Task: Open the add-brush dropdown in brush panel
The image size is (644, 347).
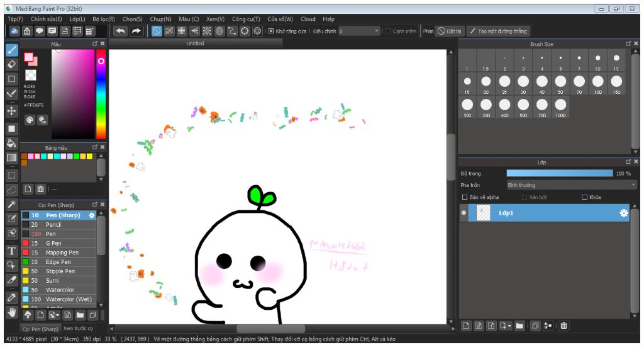Action: click(53, 316)
